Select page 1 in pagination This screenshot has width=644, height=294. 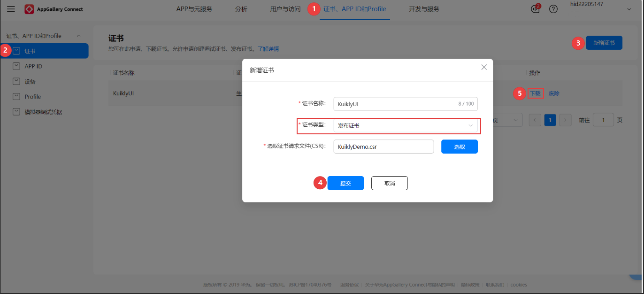pyautogui.click(x=550, y=120)
